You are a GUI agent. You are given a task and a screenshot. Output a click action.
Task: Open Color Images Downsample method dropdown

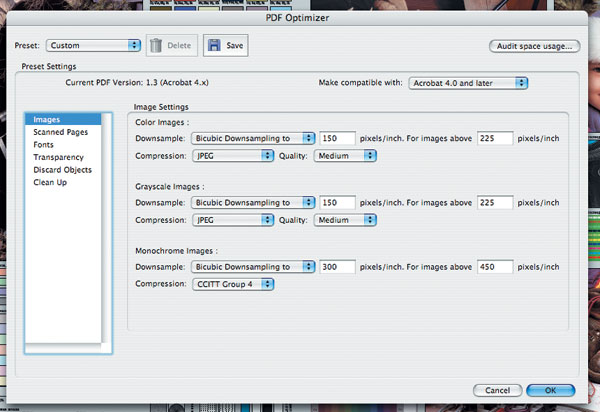[x=253, y=138]
